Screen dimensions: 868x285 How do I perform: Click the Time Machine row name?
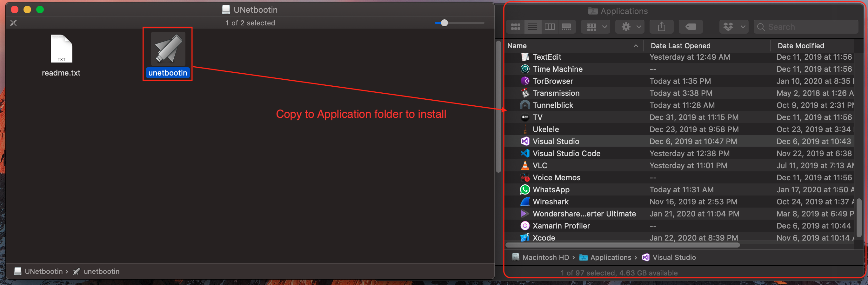[x=558, y=69]
